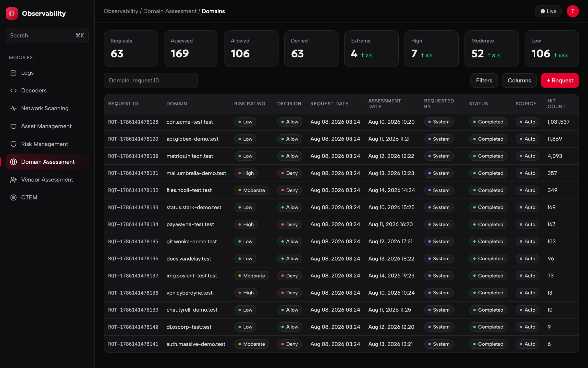Screen dimensions: 588x368
Task: Click the CTEM target icon
Action: pos(13,197)
